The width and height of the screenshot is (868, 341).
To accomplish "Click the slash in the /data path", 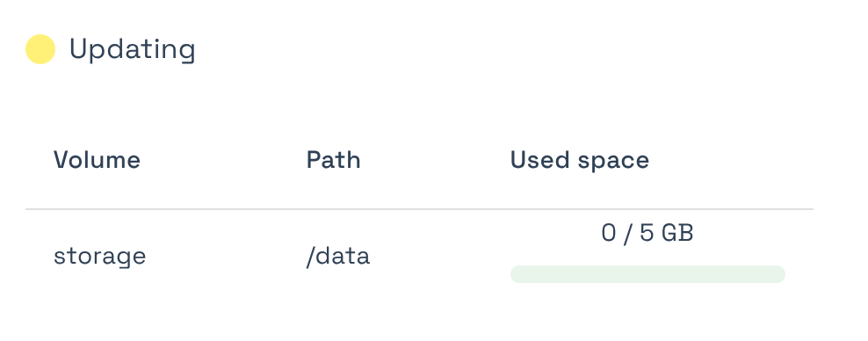I will (310, 257).
